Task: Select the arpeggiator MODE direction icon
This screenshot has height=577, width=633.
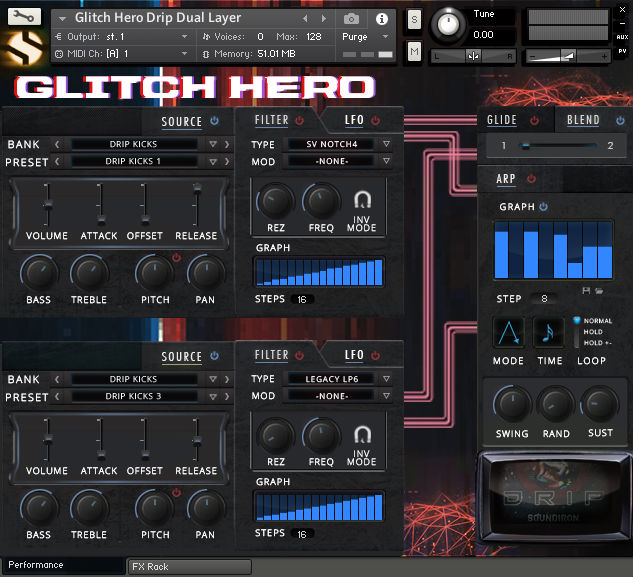Action: 508,333
